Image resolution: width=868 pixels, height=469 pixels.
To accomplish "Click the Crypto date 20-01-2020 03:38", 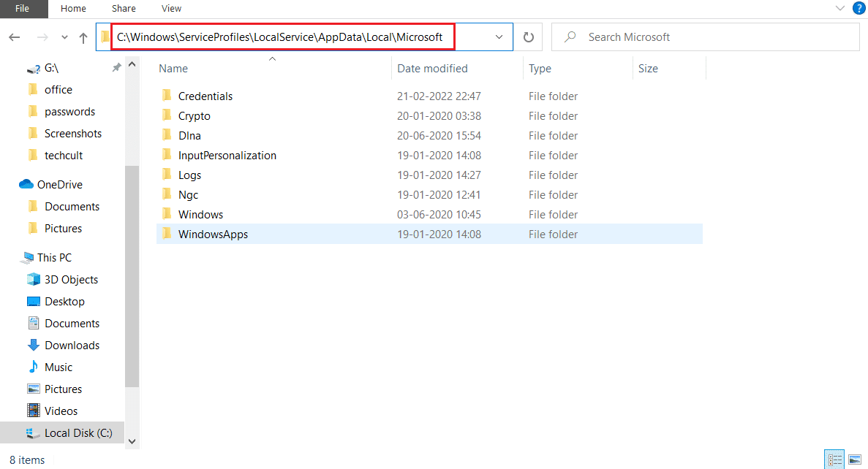I will point(439,115).
